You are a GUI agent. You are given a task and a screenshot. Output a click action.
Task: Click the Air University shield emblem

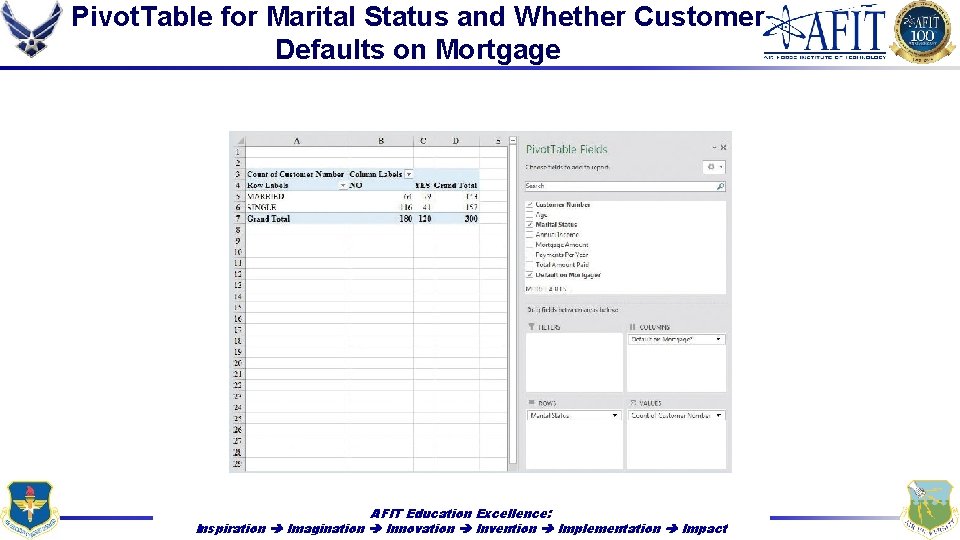[929, 509]
